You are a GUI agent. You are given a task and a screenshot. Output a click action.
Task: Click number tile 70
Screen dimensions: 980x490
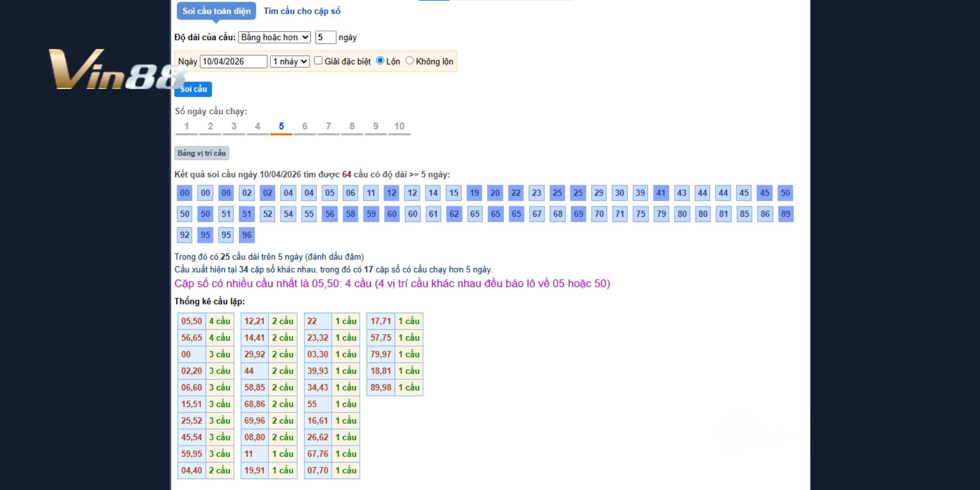click(599, 214)
